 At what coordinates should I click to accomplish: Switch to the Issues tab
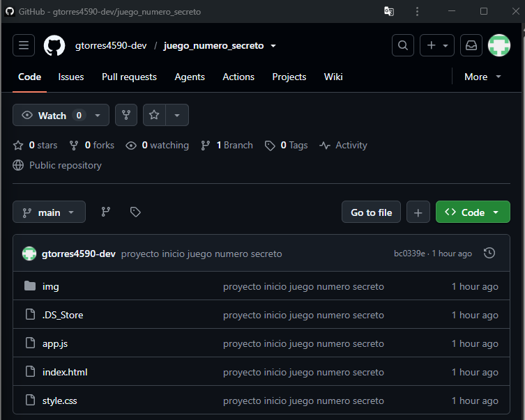71,77
